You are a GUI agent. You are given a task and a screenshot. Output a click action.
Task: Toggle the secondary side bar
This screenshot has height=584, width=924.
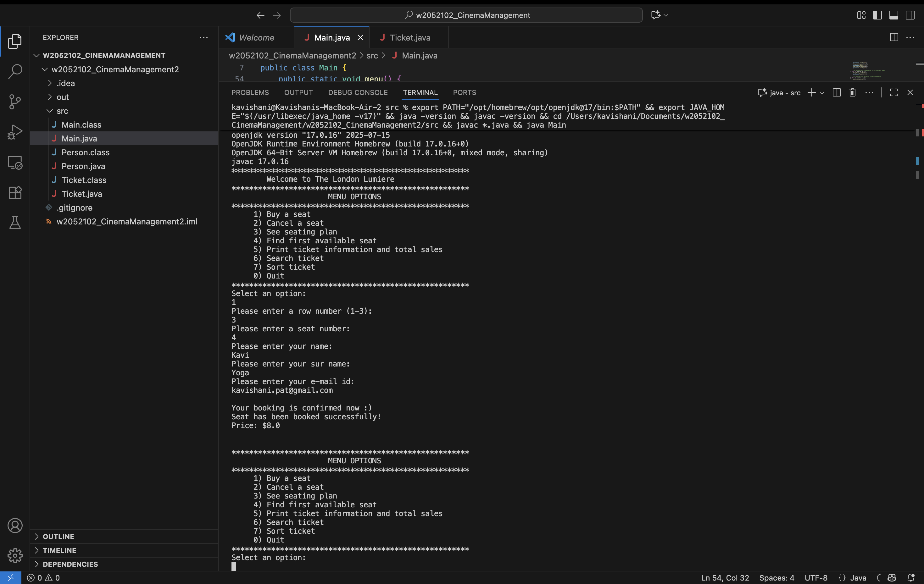pos(910,15)
